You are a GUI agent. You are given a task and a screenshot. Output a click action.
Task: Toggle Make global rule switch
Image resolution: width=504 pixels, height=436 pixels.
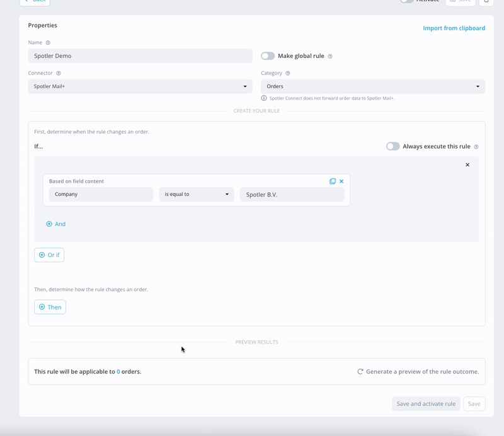click(268, 56)
